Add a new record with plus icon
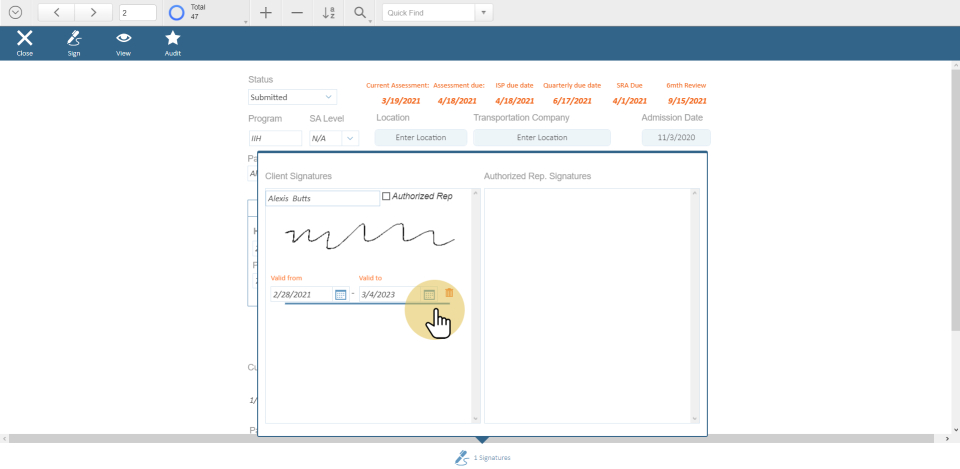The height and width of the screenshot is (469, 960). (265, 13)
